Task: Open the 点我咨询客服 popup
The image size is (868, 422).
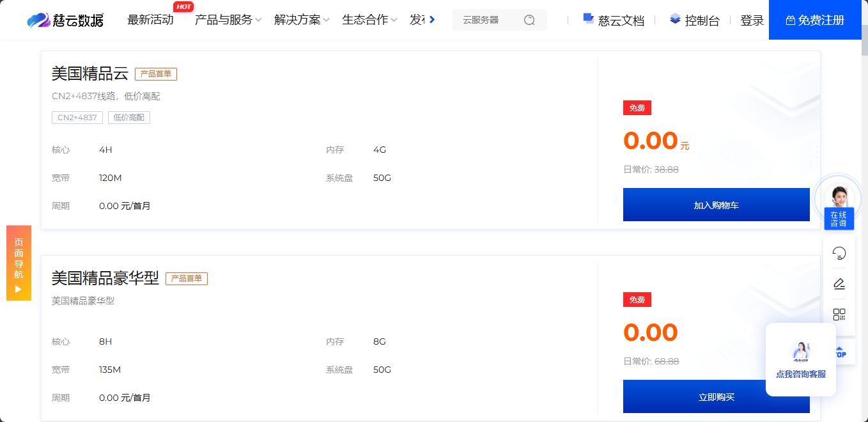Action: (801, 360)
